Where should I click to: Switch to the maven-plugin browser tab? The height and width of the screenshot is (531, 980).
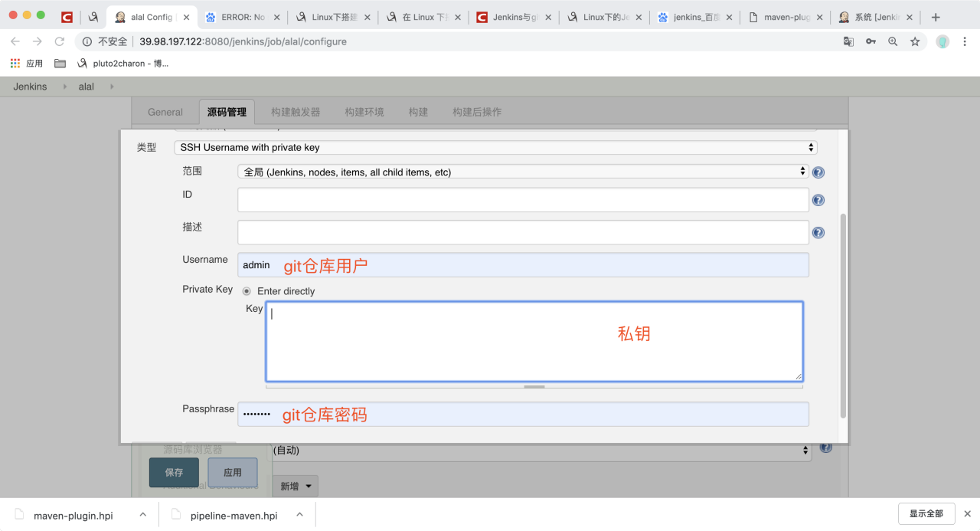coord(786,17)
